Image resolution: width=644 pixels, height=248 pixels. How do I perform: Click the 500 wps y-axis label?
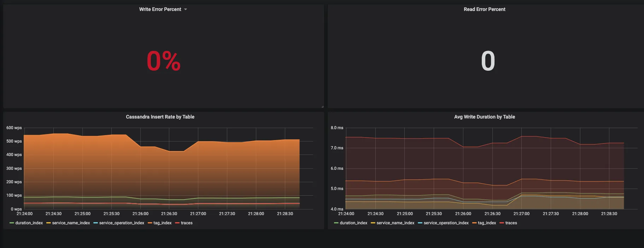pos(14,141)
